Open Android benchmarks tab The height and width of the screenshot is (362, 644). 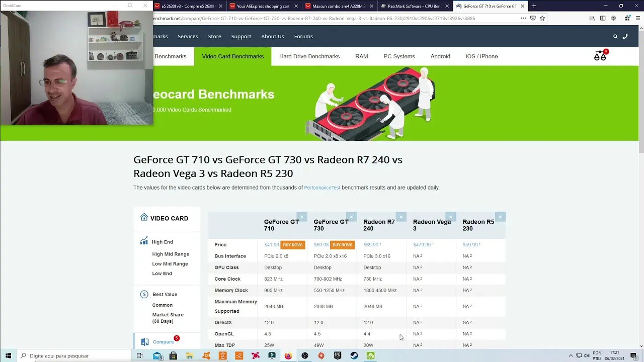coord(440,56)
